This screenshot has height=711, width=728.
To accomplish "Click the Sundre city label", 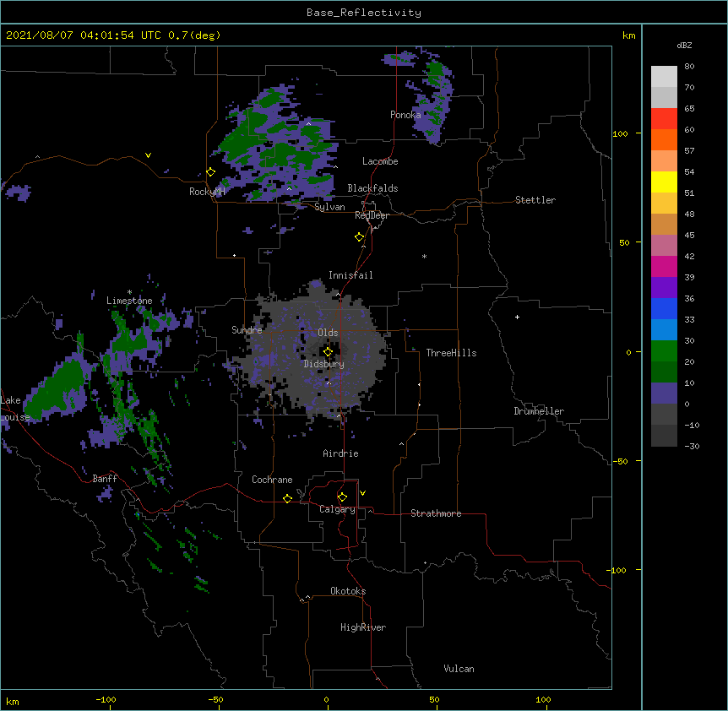I will 247,330.
